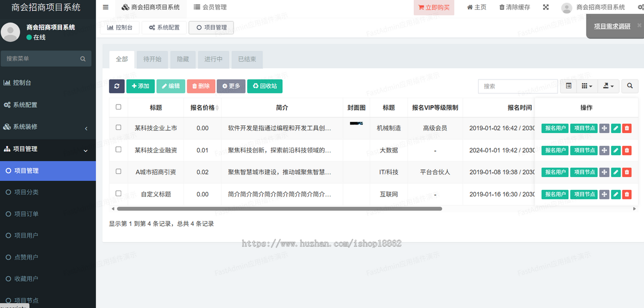Click 清除缓存 in top bar
The height and width of the screenshot is (308, 644).
coord(515,8)
